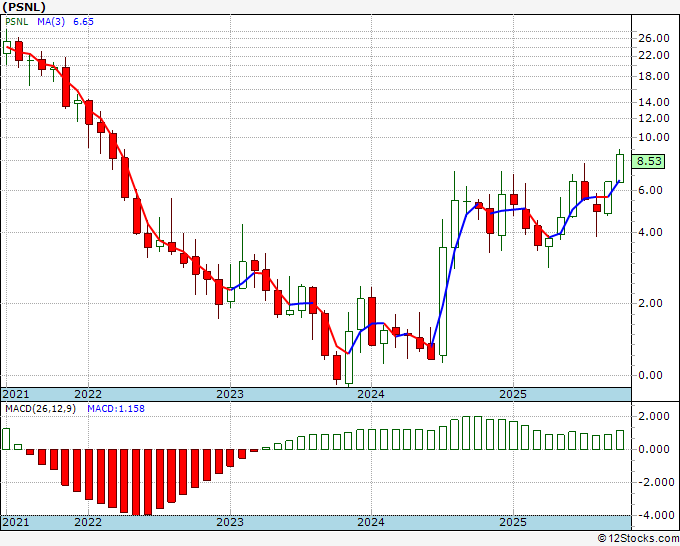Viewport: 680px width, 546px height.
Task: Select the 2025 marker on price timeline
Action: (x=512, y=394)
